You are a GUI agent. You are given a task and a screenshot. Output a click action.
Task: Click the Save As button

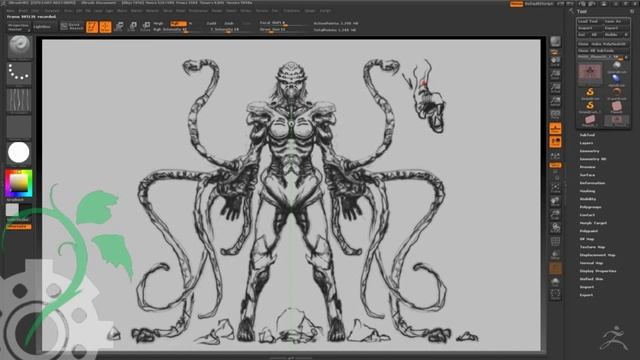click(616, 21)
